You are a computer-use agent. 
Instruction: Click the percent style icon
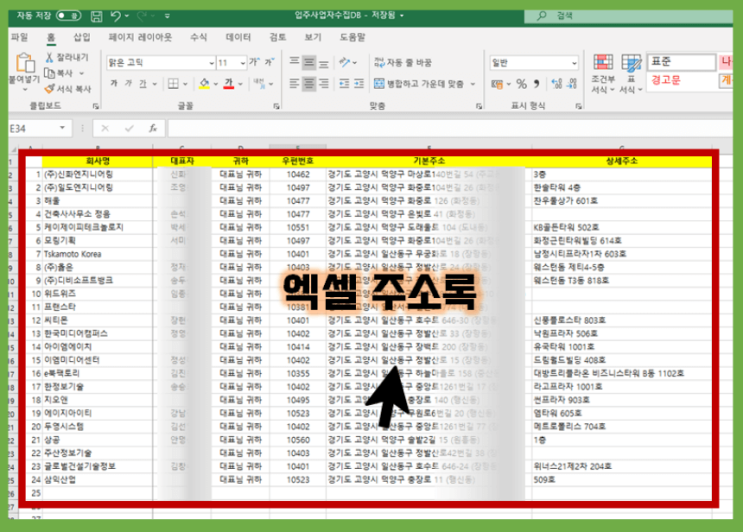522,84
